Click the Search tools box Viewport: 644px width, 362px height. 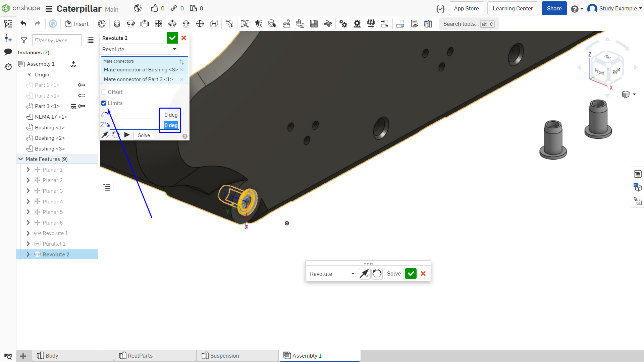pyautogui.click(x=469, y=24)
